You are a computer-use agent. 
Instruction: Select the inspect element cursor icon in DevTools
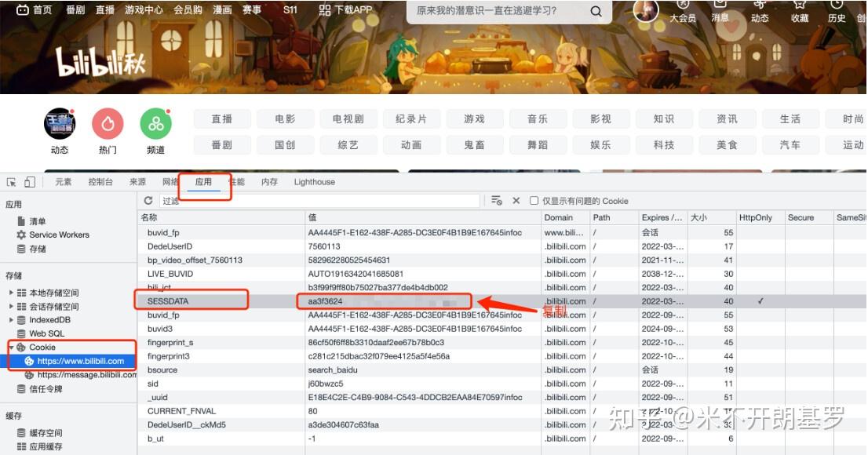point(13,181)
